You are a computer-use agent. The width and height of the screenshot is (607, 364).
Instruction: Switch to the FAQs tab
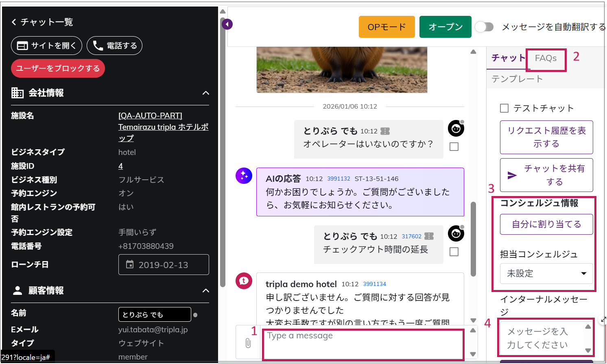tap(546, 58)
